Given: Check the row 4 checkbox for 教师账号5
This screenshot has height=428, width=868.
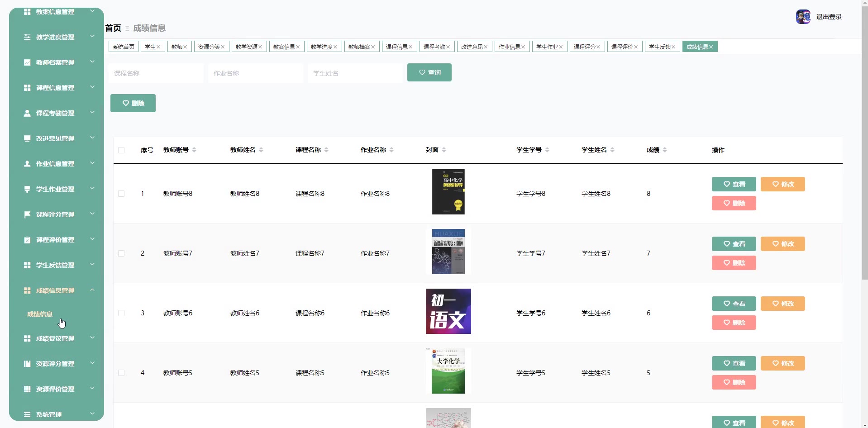Looking at the screenshot, I should 121,373.
